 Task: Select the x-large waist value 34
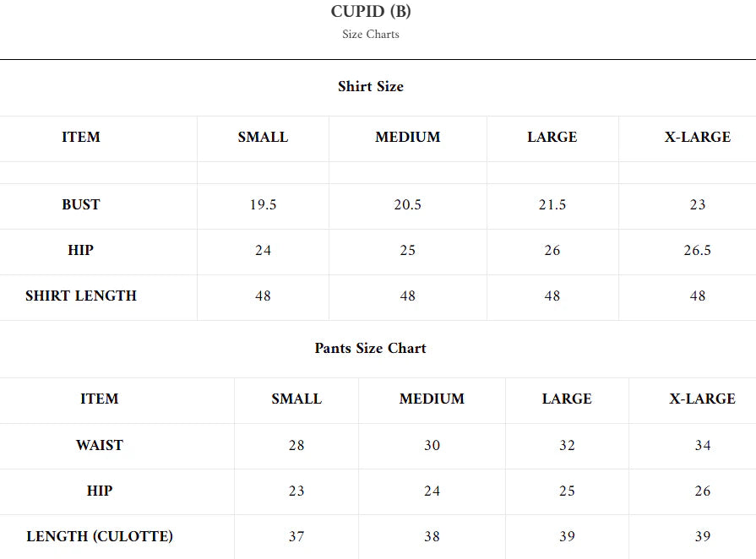tap(703, 445)
